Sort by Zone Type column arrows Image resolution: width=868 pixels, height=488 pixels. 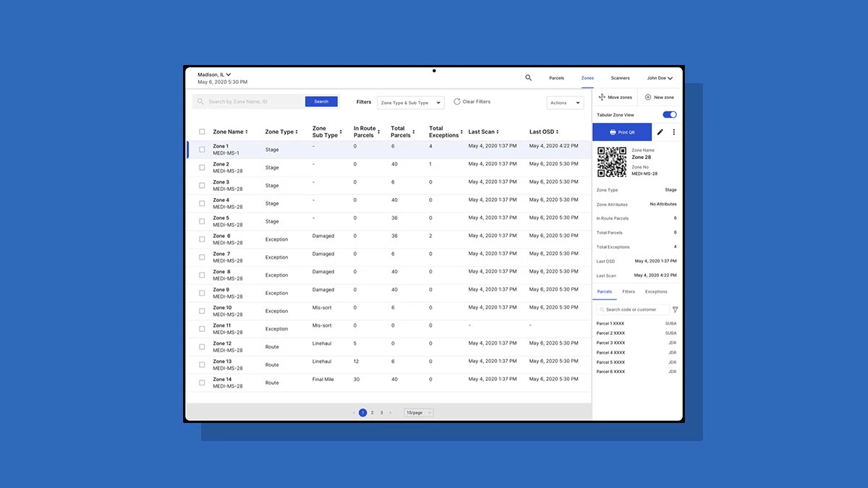point(297,132)
